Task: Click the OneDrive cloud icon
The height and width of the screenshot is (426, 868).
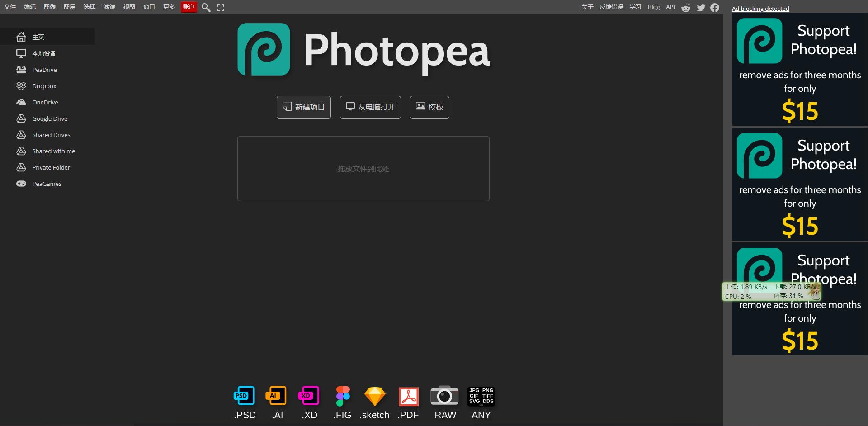Action: [21, 102]
